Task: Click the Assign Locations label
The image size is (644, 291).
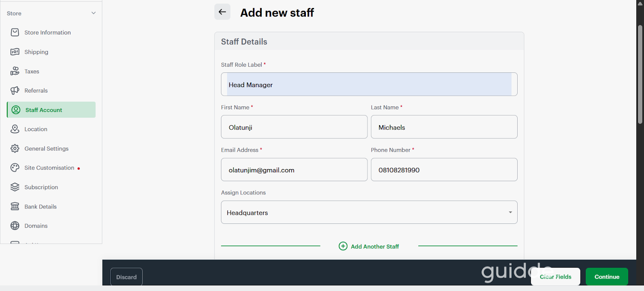Action: tap(243, 192)
